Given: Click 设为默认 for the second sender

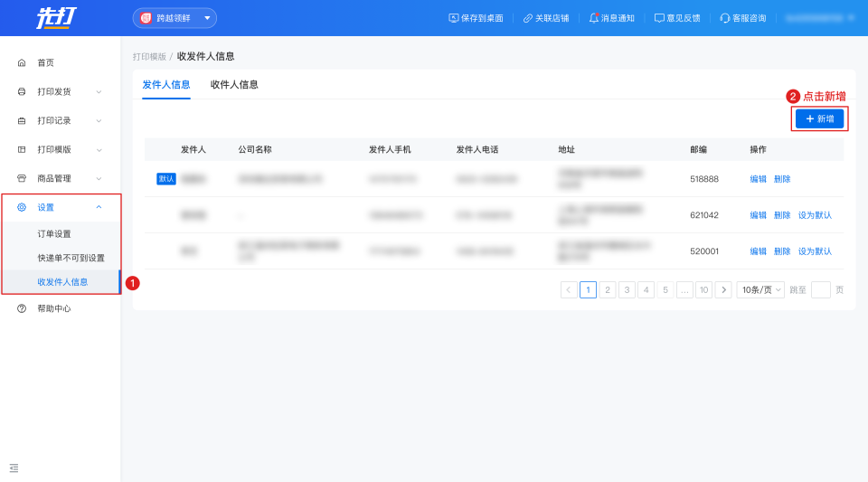Looking at the screenshot, I should [815, 215].
